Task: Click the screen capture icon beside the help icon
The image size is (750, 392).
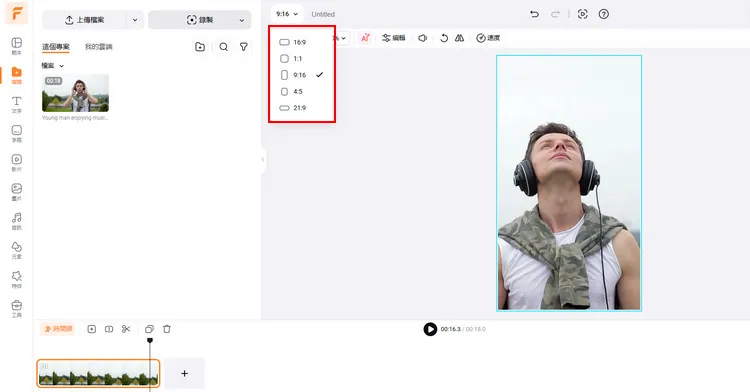Action: point(582,14)
